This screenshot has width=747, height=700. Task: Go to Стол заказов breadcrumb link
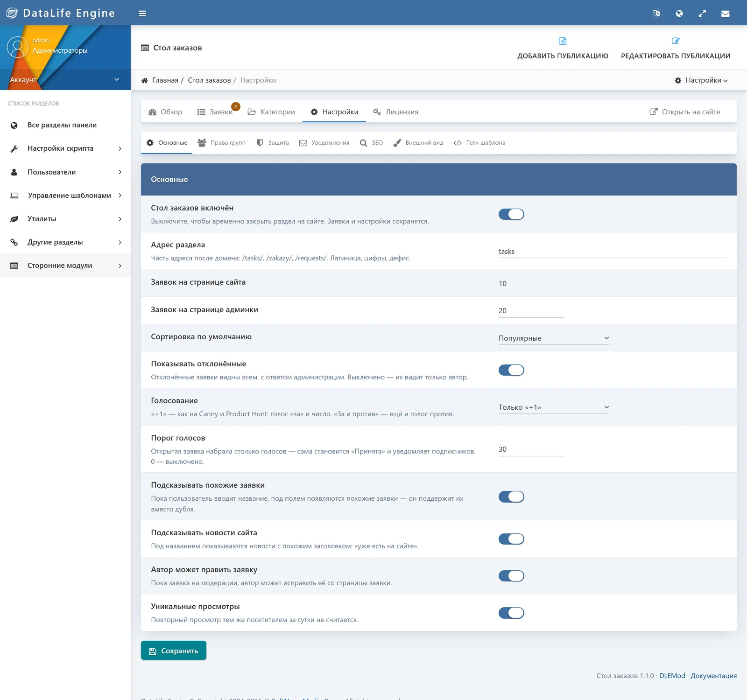coord(209,80)
